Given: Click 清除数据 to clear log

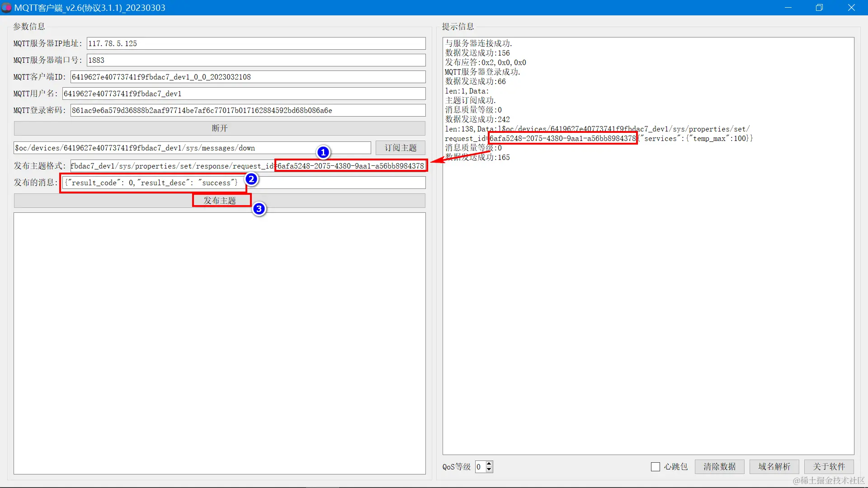Looking at the screenshot, I should (719, 467).
